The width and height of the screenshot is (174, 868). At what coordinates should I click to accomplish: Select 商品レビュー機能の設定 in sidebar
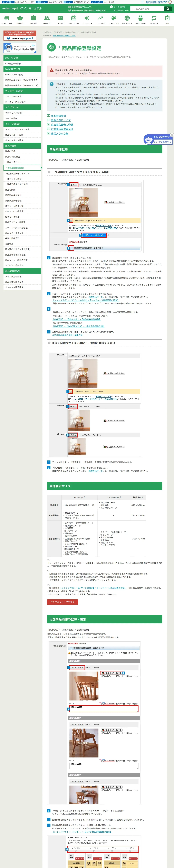pos(22,260)
